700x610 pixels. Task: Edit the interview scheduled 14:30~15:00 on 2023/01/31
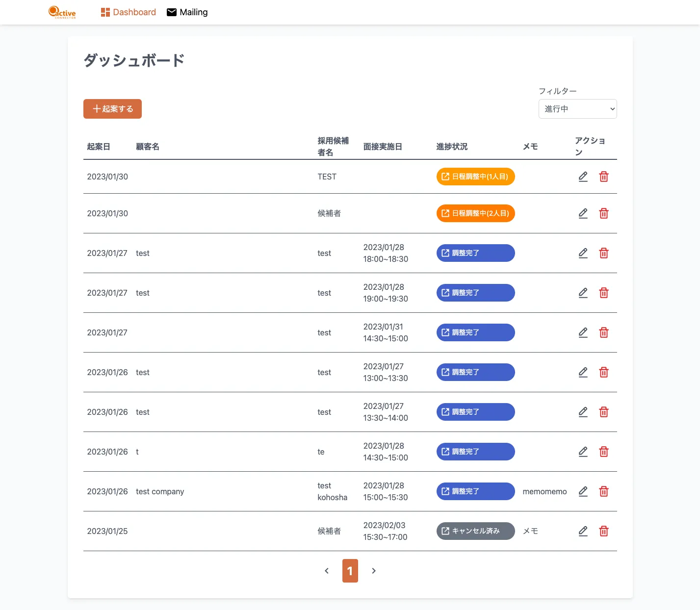tap(583, 332)
